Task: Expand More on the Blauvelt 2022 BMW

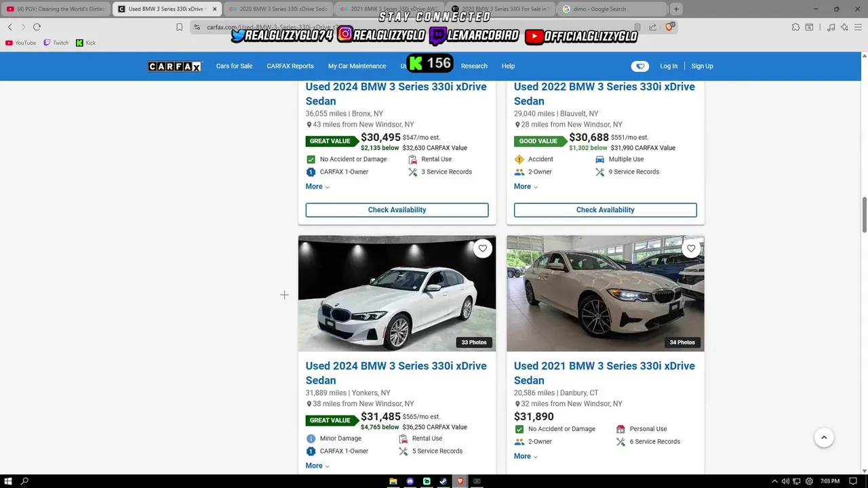Action: pos(526,186)
